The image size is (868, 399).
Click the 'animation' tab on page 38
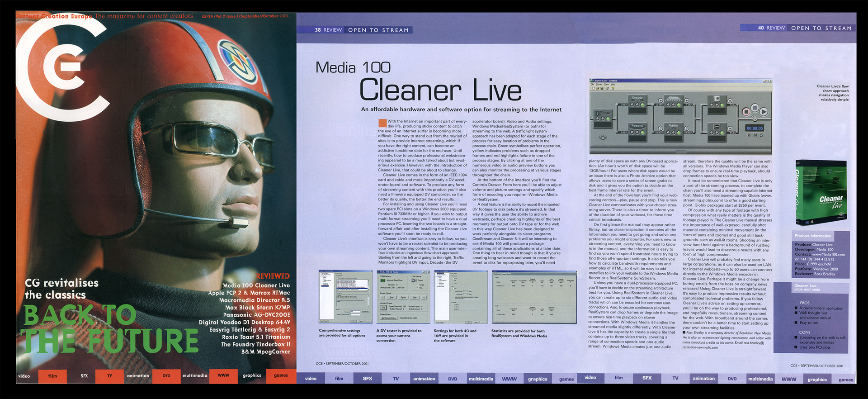tap(424, 379)
